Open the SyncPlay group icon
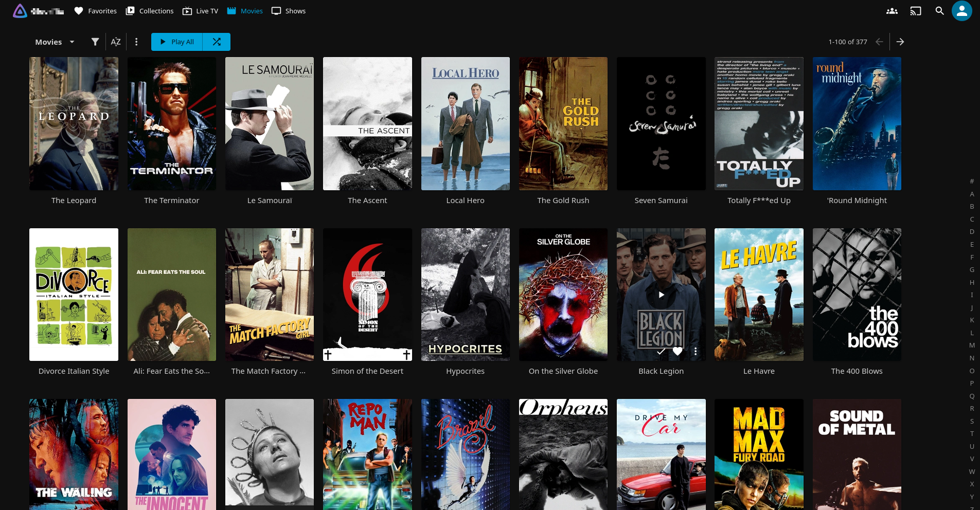This screenshot has width=980, height=510. [x=892, y=11]
